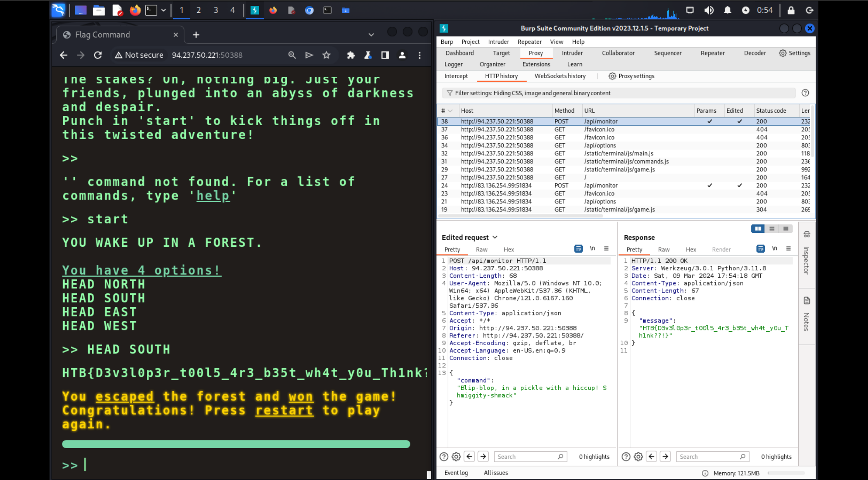Viewport: 868px width, 480px height.
Task: Open the terminal launcher dropdown arrow
Action: (164, 10)
